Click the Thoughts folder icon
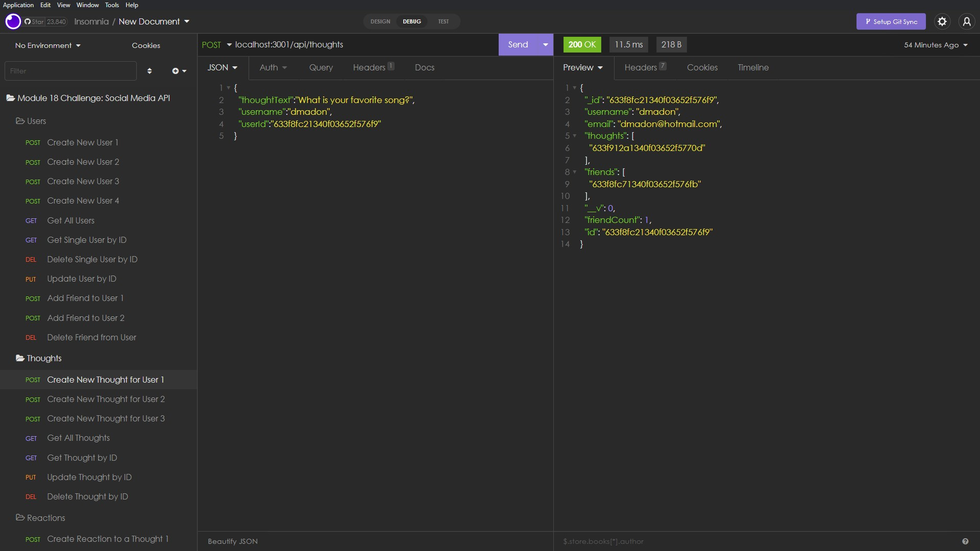This screenshot has width=980, height=551. (x=20, y=358)
